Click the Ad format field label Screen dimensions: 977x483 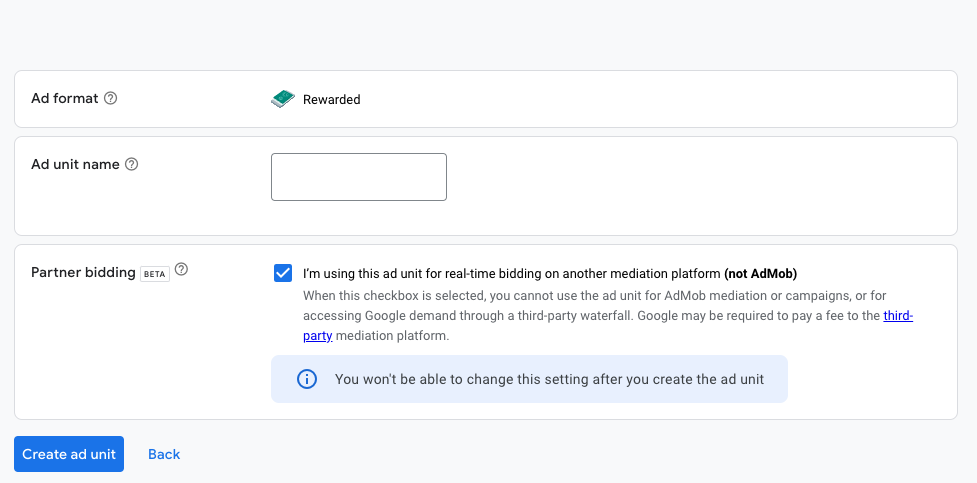(x=65, y=98)
